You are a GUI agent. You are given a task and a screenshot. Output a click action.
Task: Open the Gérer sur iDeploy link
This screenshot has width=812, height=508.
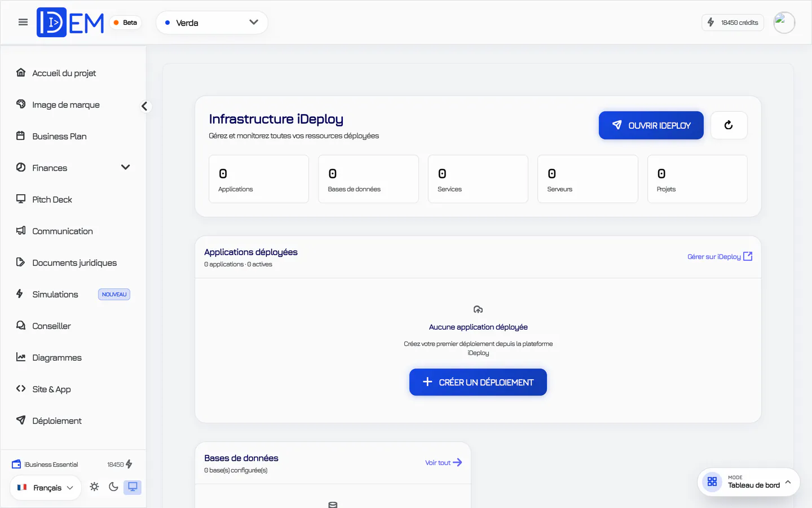720,256
